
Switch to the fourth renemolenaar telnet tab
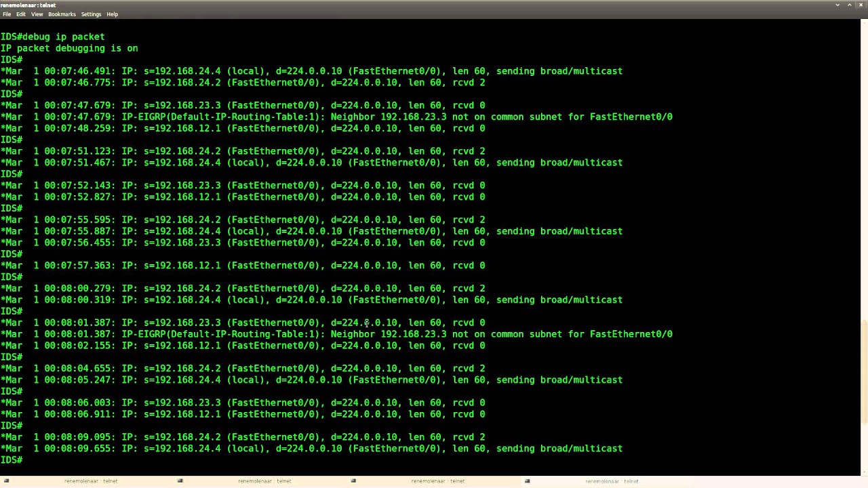[x=608, y=481]
